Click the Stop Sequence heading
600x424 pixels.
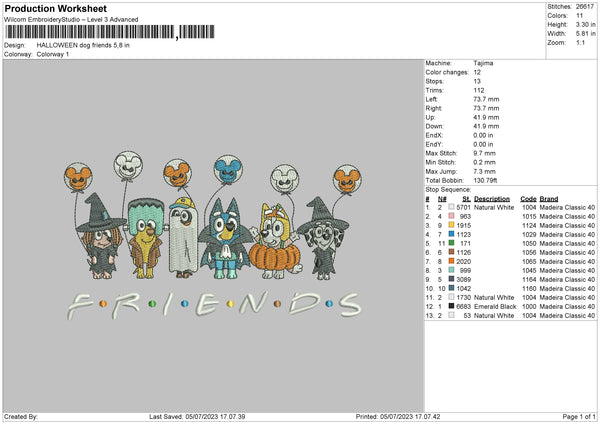448,189
